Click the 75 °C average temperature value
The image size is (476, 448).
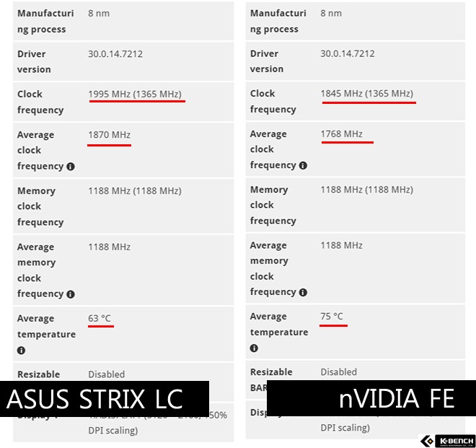click(332, 317)
